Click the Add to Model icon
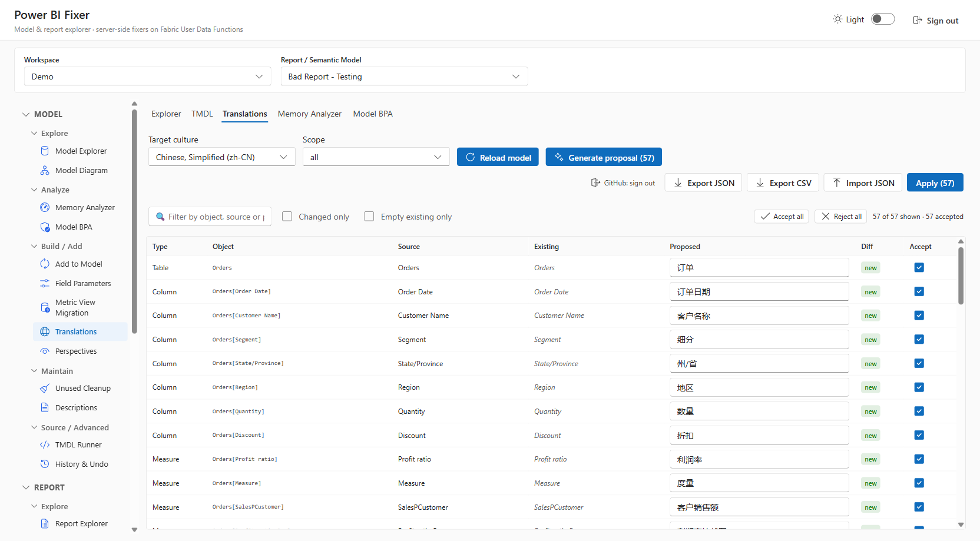980x541 pixels. 45,264
